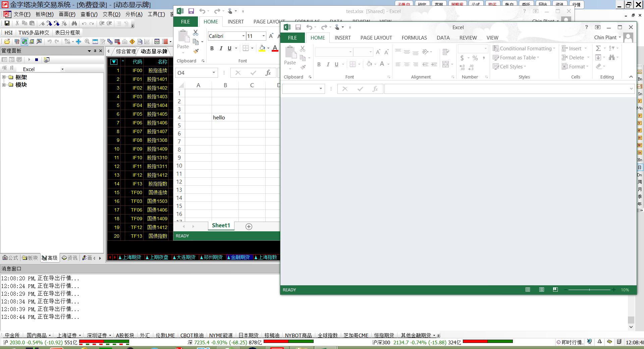Image resolution: width=644 pixels, height=349 pixels.
Task: Open the 交易(O) menu
Action: (x=111, y=14)
